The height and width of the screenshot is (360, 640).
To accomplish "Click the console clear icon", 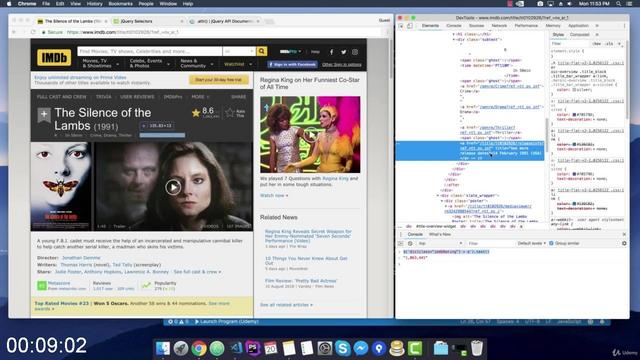I will click(x=410, y=243).
